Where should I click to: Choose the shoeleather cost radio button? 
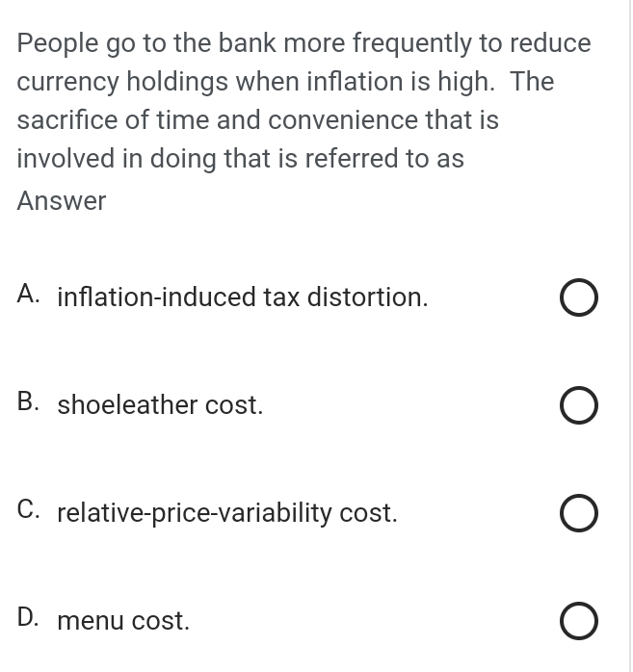pos(578,405)
